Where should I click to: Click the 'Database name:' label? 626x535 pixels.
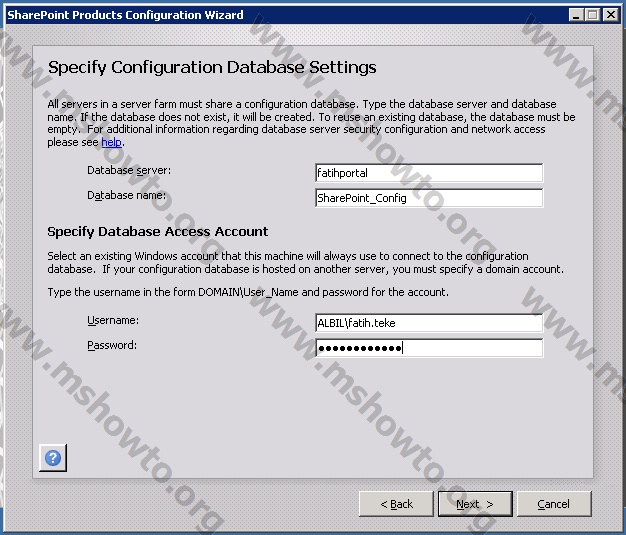pyautogui.click(x=127, y=195)
